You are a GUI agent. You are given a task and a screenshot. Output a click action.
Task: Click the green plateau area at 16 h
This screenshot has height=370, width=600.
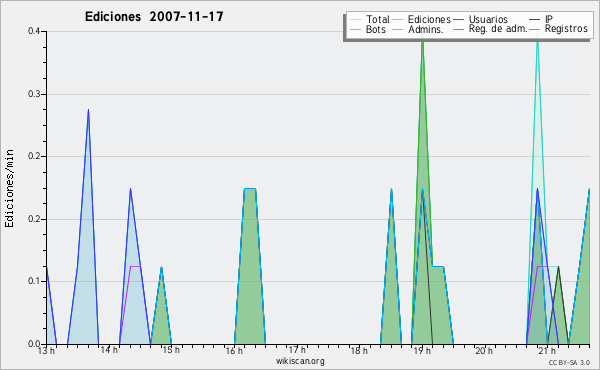tap(250, 268)
